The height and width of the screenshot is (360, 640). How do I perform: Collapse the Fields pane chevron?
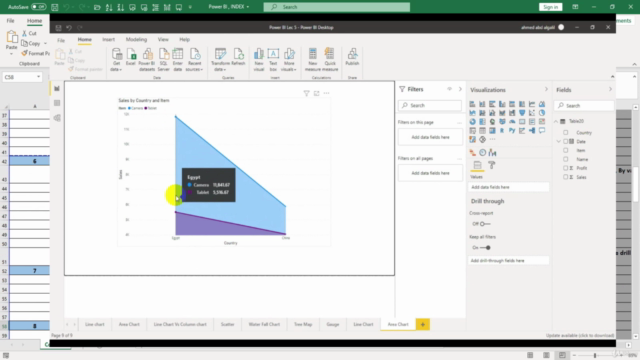pyautogui.click(x=610, y=89)
